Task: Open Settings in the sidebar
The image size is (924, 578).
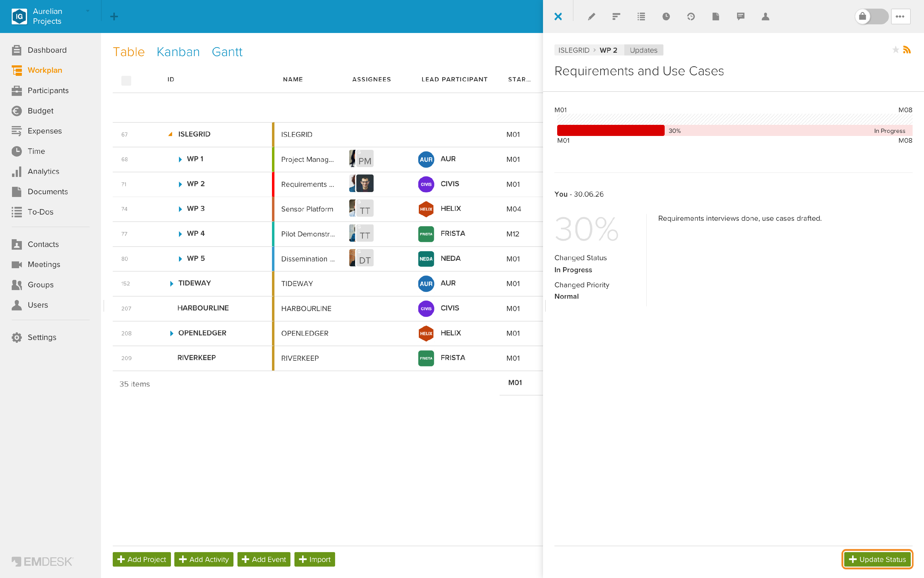Action: click(42, 338)
